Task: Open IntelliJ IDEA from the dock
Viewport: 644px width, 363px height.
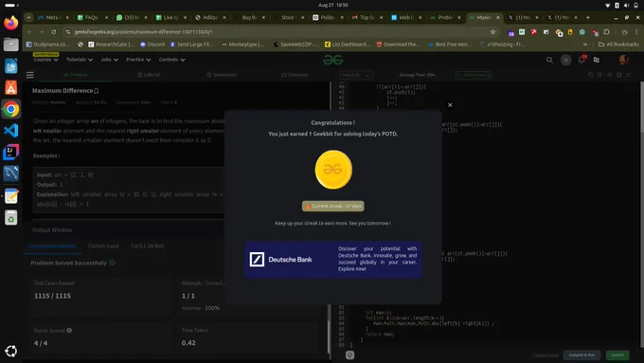Action: 11,152
